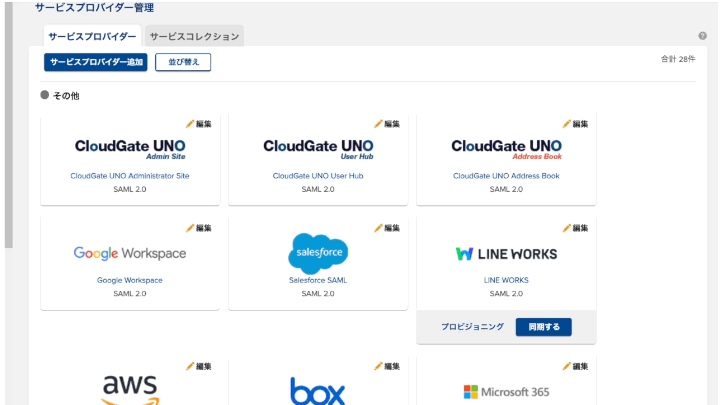Click the CloudGate UNO Admin Site logo
720x405 pixels.
point(130,149)
